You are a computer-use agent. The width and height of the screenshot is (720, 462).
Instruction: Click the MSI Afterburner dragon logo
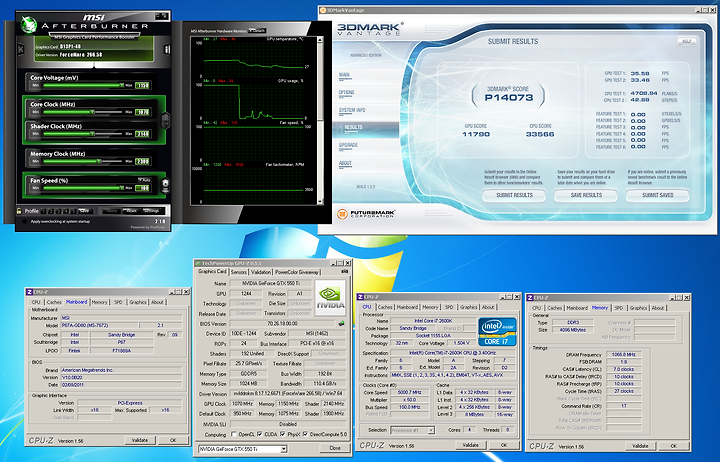pyautogui.click(x=28, y=24)
